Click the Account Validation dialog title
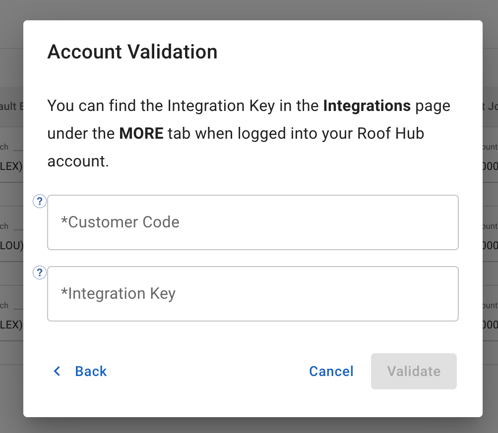The image size is (498, 433). [132, 52]
